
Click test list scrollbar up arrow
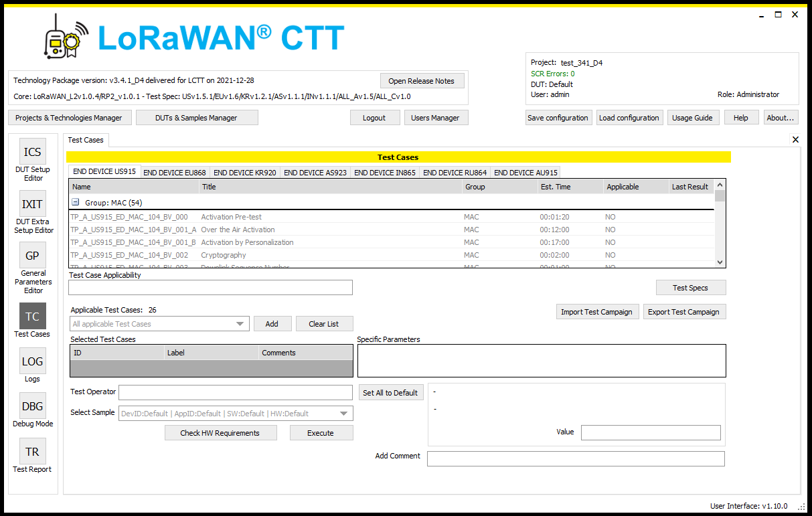(x=720, y=185)
